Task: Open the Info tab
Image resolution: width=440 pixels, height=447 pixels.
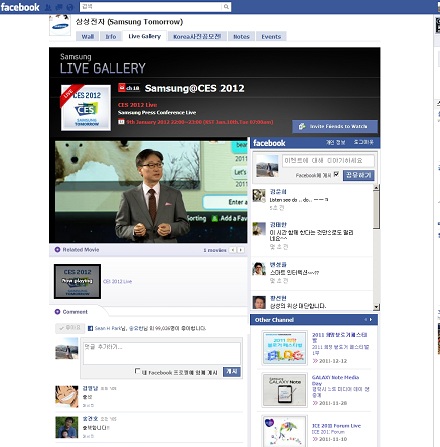Action: 111,36
